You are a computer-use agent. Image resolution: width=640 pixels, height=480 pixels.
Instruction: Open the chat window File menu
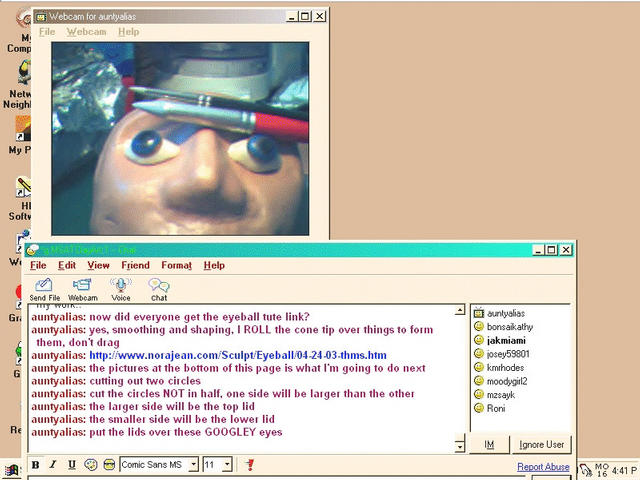tap(38, 265)
